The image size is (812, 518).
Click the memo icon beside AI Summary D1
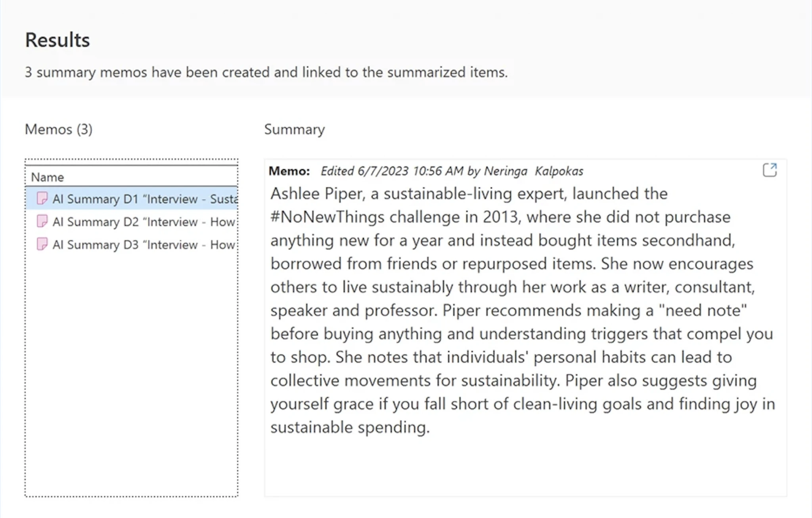(x=42, y=198)
